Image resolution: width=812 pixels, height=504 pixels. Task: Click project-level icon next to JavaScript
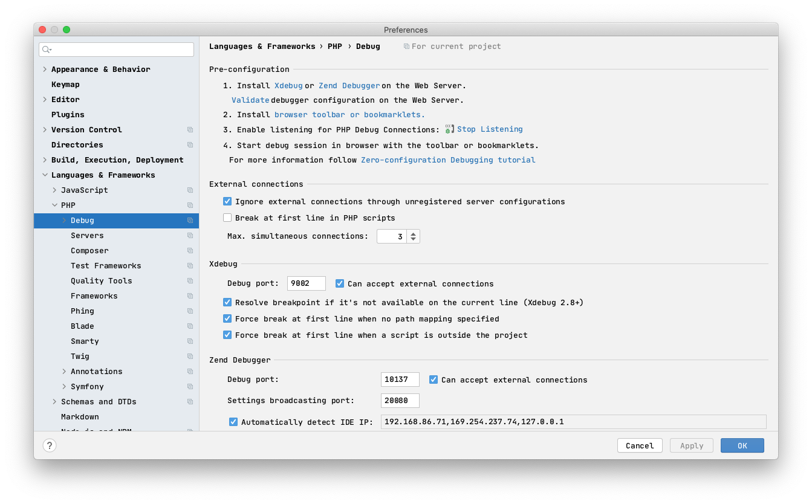[x=190, y=190]
